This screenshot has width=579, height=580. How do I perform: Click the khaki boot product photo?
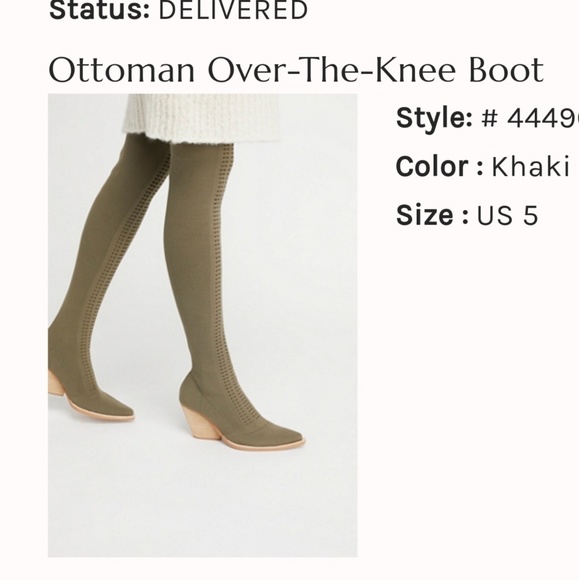coord(202,325)
